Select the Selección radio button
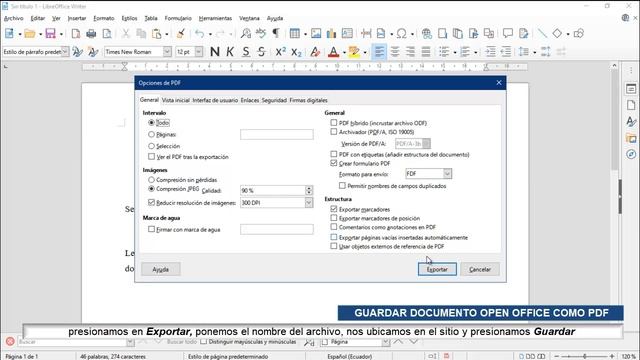 coord(151,146)
